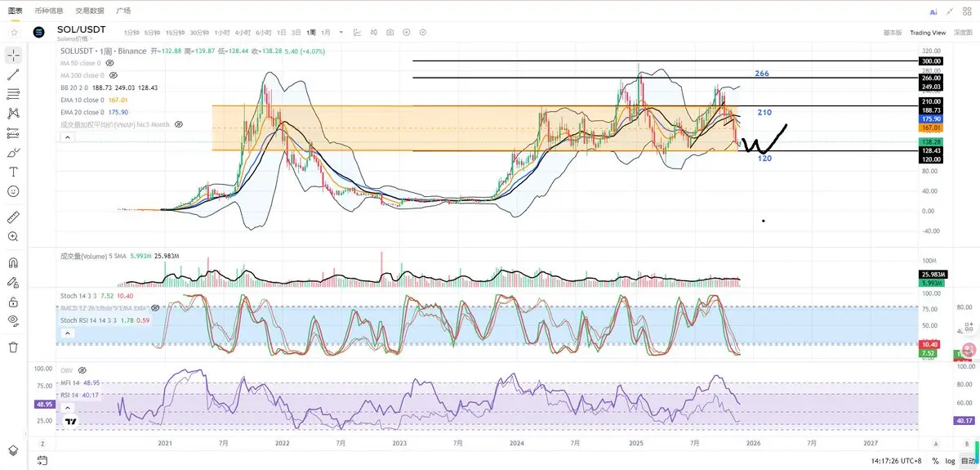Open the object tree layers icon

click(x=13, y=450)
